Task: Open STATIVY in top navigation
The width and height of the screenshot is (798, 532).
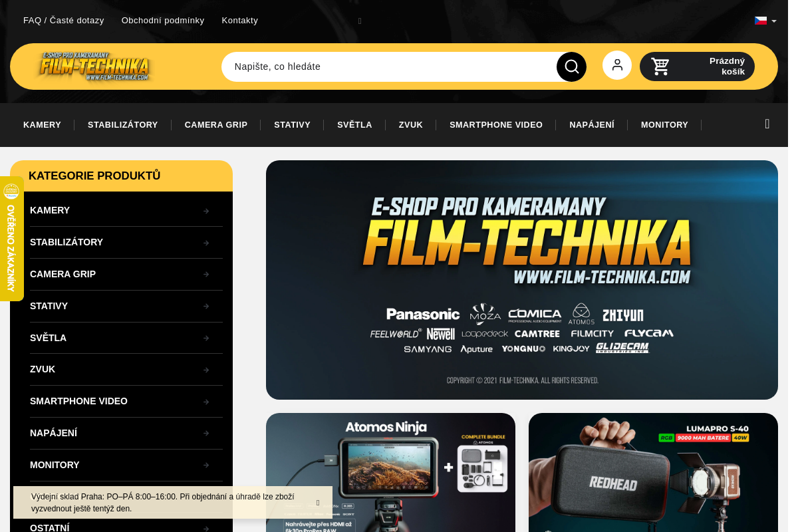Action: coord(292,125)
